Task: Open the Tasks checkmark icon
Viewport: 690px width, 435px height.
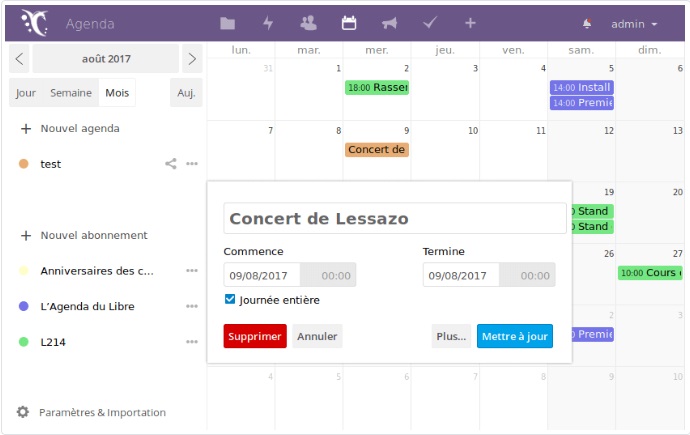Action: coord(430,23)
